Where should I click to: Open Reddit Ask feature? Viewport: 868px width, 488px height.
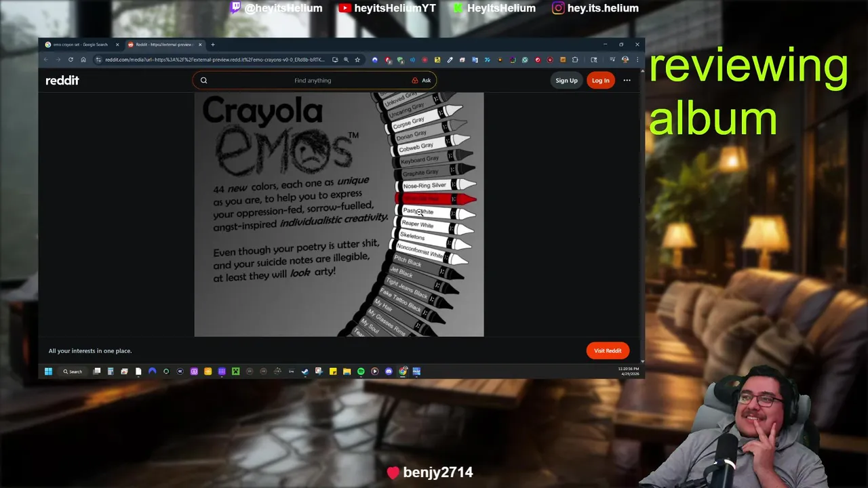(x=421, y=80)
